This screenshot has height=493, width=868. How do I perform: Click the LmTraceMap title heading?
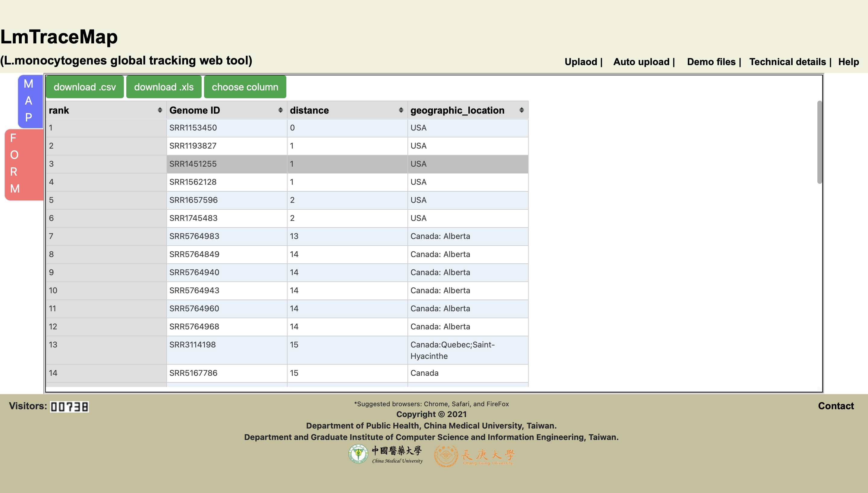pyautogui.click(x=59, y=36)
